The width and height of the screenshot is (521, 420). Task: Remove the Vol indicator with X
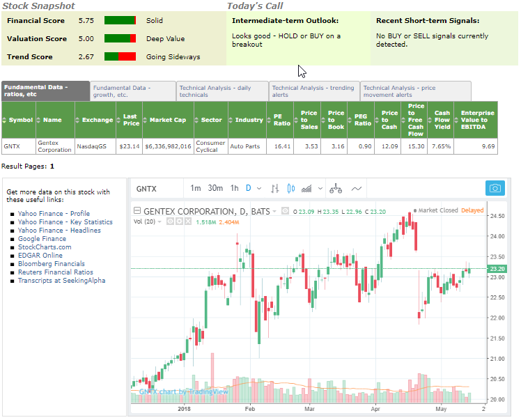point(188,221)
